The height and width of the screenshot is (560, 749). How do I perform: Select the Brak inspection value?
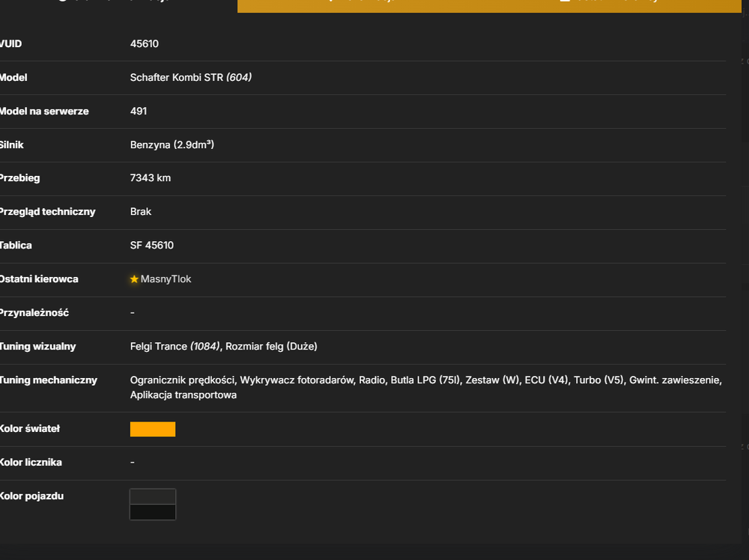click(141, 211)
